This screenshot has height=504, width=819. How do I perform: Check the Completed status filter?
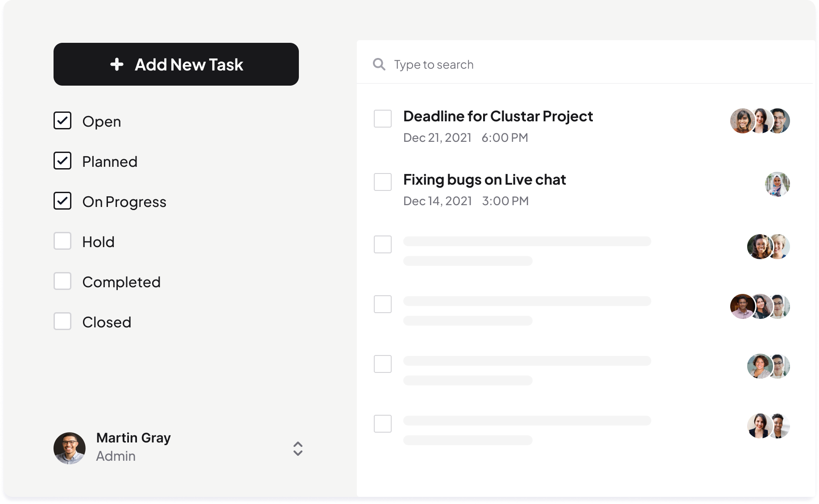click(62, 281)
